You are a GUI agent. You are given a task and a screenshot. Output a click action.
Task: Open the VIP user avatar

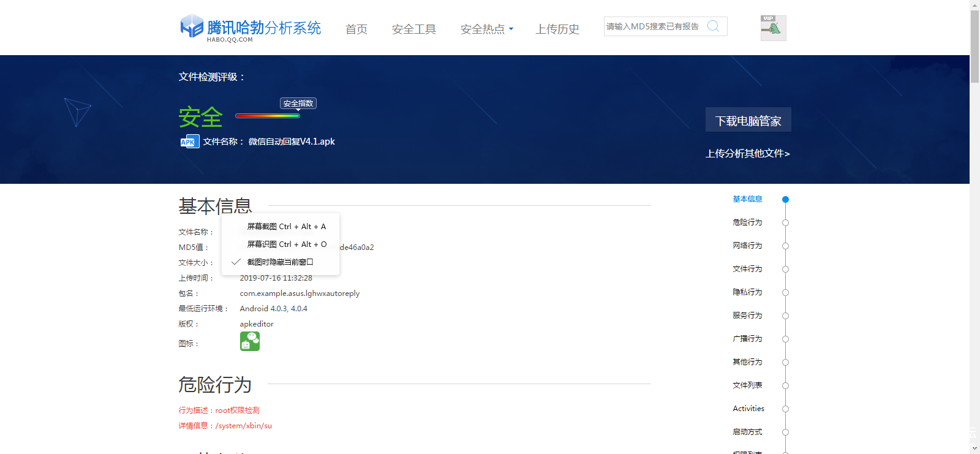point(773,28)
